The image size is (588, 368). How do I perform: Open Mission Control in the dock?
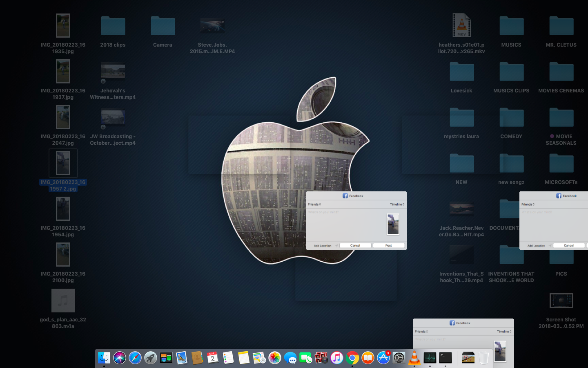click(166, 358)
